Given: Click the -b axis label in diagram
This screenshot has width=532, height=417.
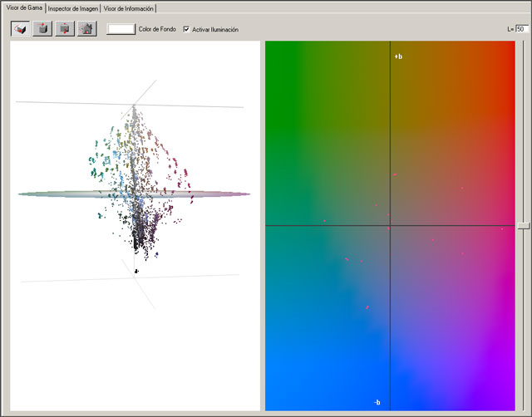Looking at the screenshot, I should pos(377,402).
